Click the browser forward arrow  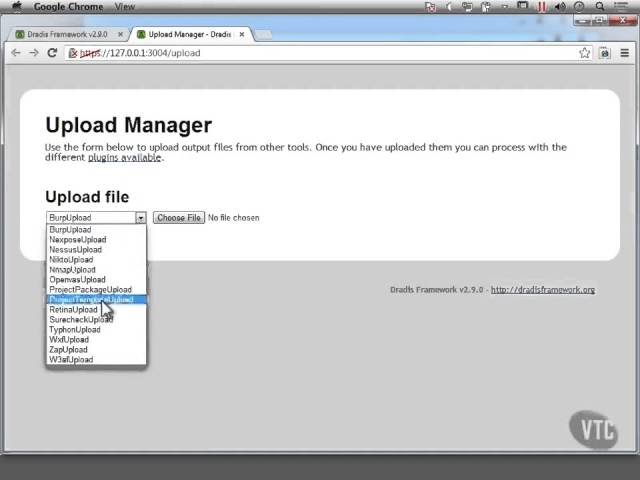click(x=34, y=53)
